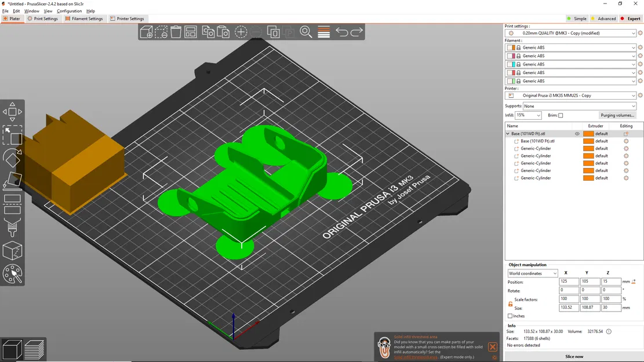
Task: Collapse the Base (101WD Ft).stl tree
Action: click(x=508, y=134)
